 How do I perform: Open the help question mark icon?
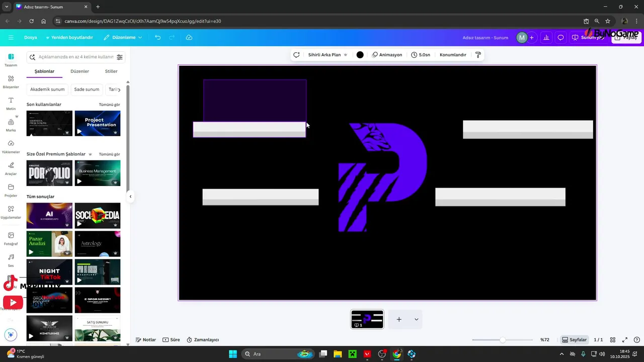tap(637, 340)
